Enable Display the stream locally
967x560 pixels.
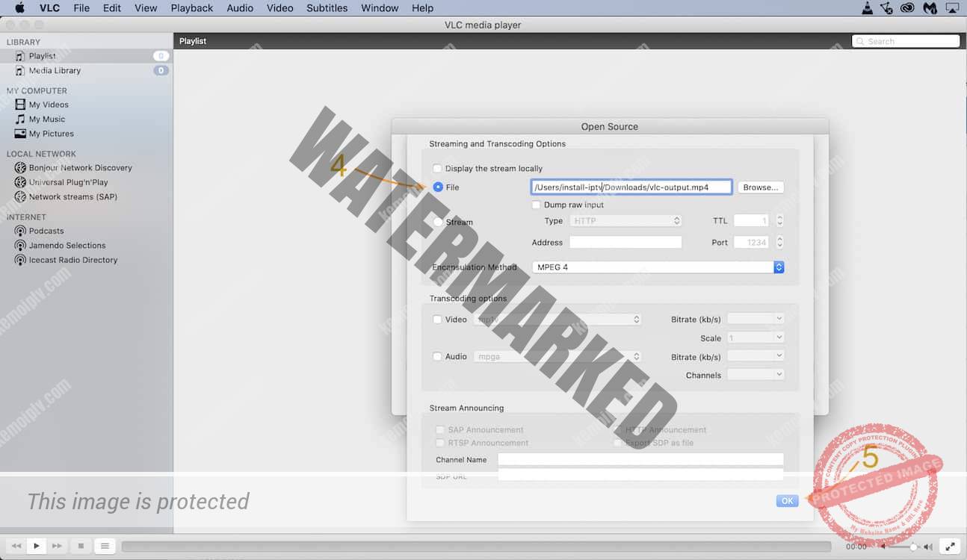coord(437,169)
